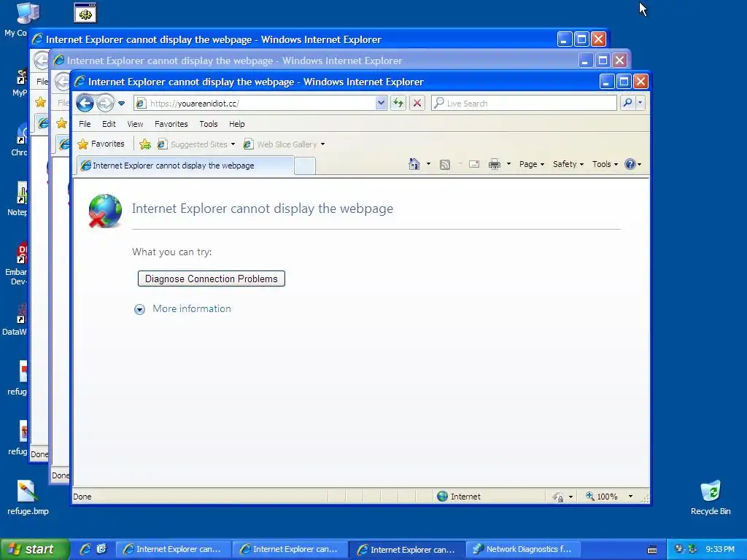Open the search provider dropdown arrow
This screenshot has height=560, width=747.
click(640, 103)
